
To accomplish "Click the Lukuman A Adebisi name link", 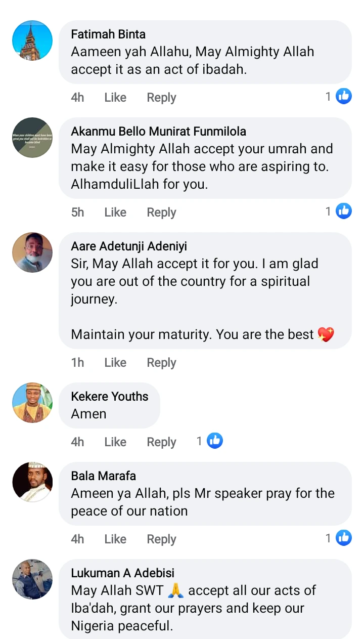I will 122,573.
